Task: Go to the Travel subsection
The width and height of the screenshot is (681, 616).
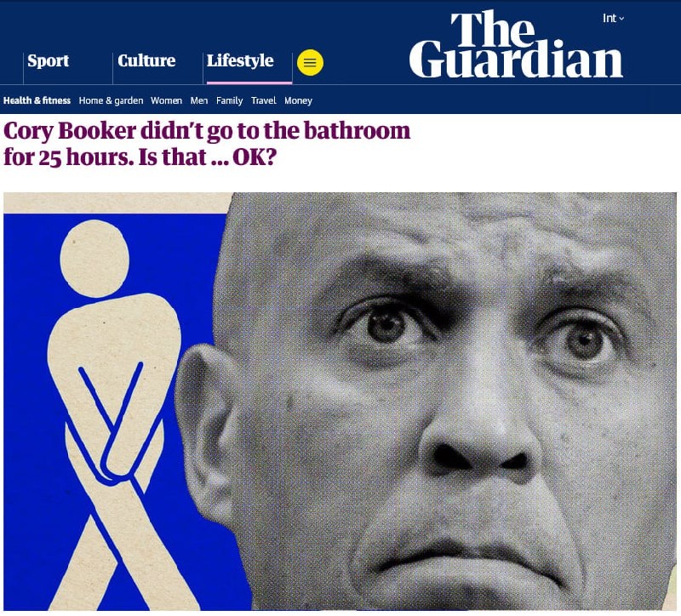Action: 264,100
